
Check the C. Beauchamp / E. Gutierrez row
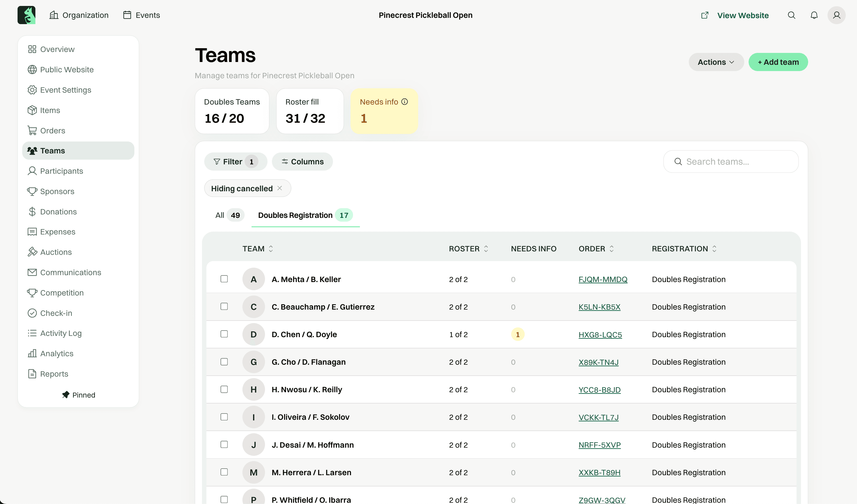224,306
